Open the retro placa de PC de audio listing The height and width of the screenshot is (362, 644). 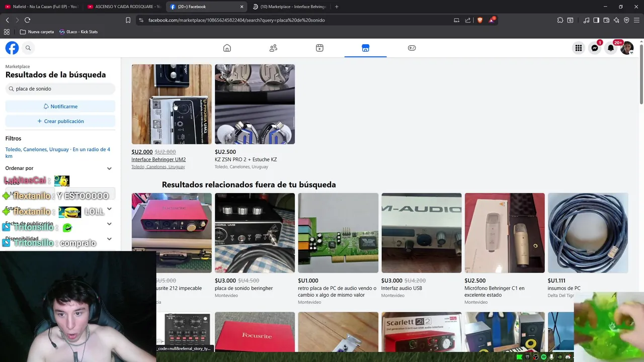point(337,292)
